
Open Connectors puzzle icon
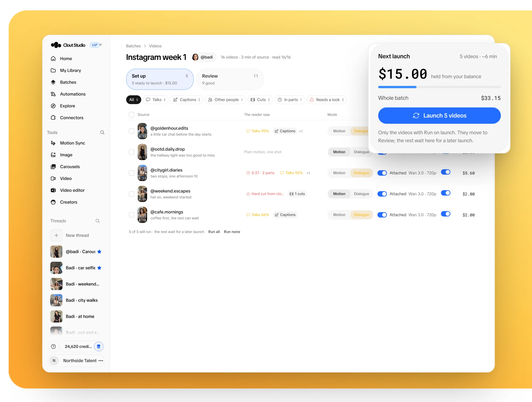pos(53,118)
